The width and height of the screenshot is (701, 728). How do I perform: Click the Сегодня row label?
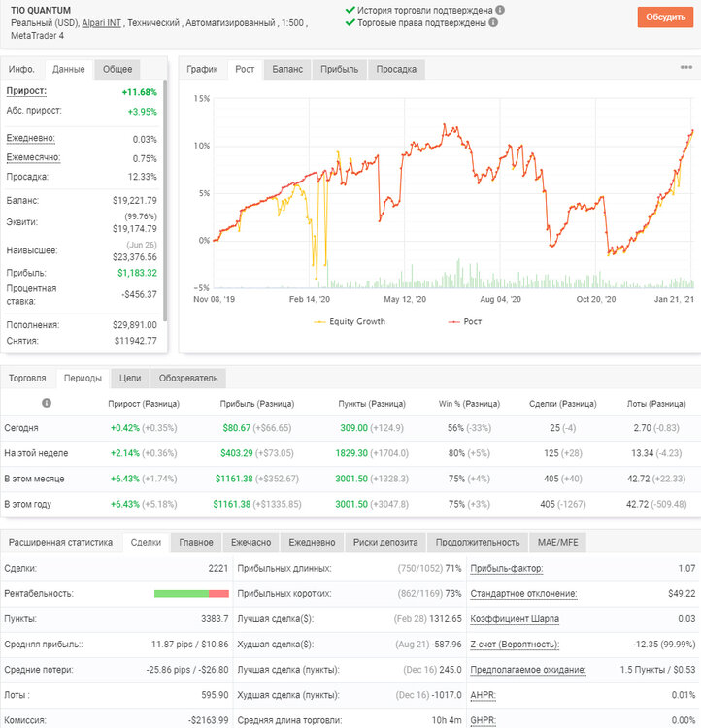click(21, 428)
